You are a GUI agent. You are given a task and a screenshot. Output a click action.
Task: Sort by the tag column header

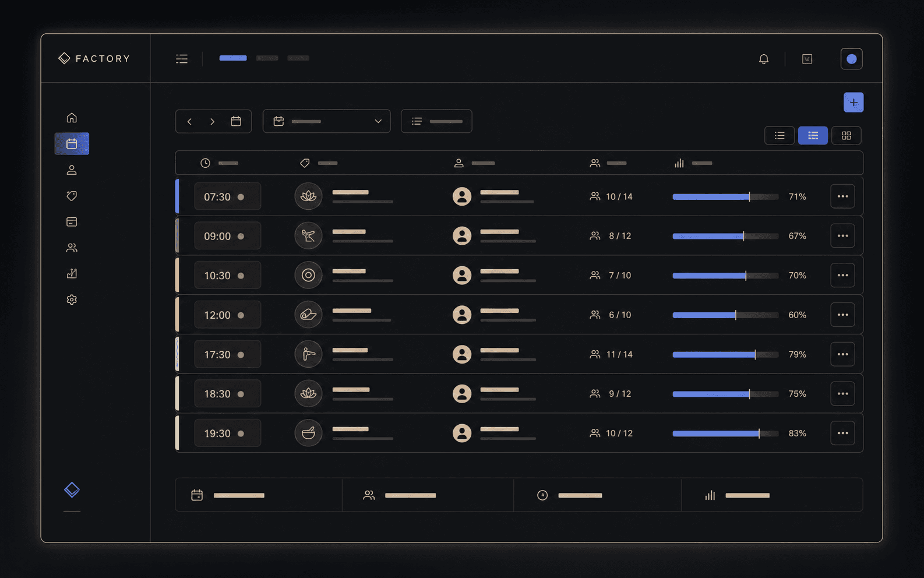pyautogui.click(x=319, y=163)
